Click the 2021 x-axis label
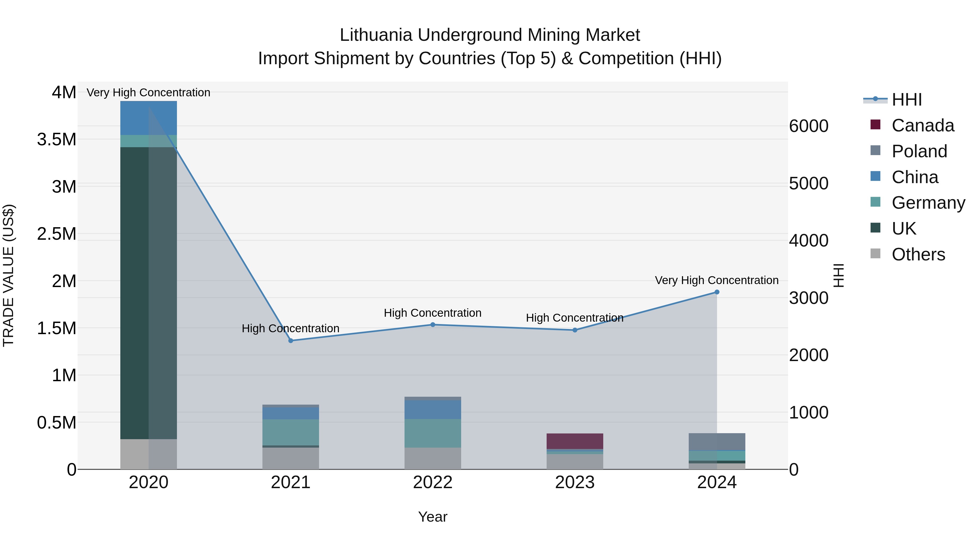The image size is (980, 551). (x=291, y=482)
